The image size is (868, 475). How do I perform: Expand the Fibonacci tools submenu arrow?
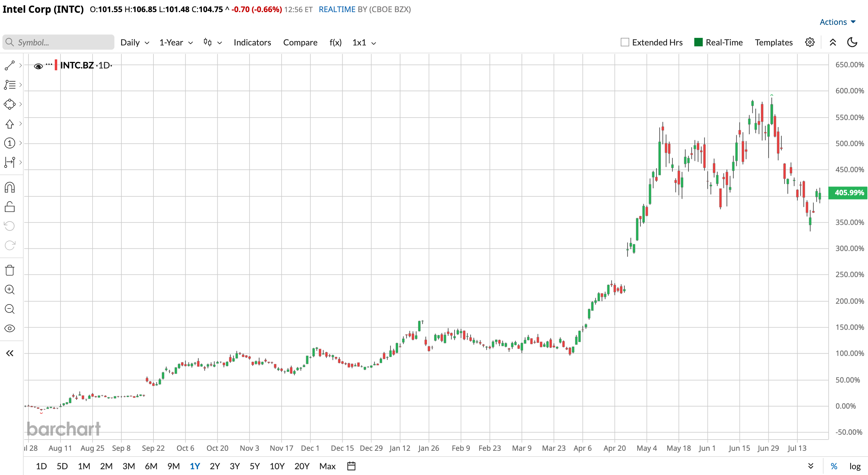coord(21,85)
